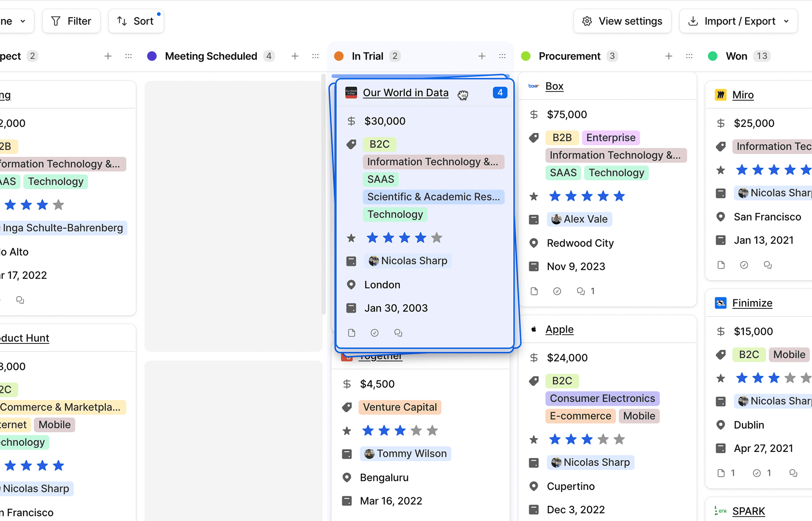The width and height of the screenshot is (812, 521).
Task: Open notes icon on Box card
Action: (534, 291)
